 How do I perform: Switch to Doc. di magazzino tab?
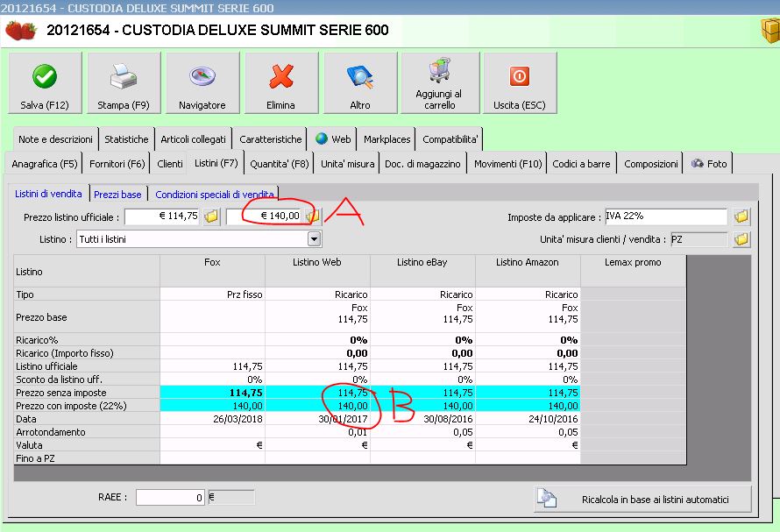click(422, 164)
